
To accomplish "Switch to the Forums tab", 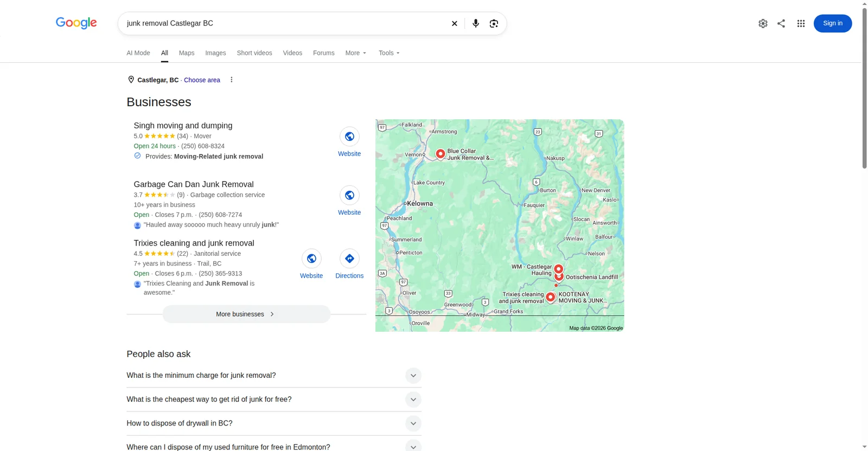I will (x=324, y=53).
